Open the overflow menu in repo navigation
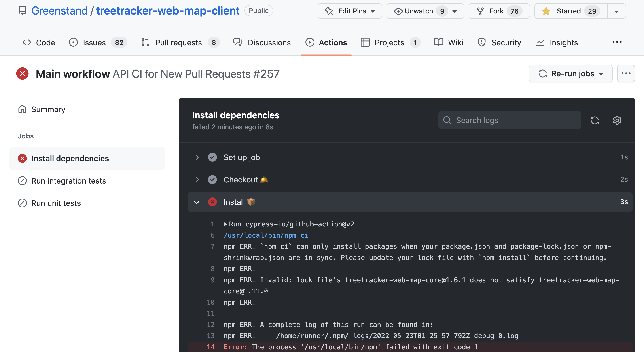This screenshot has width=644, height=352. click(x=617, y=42)
